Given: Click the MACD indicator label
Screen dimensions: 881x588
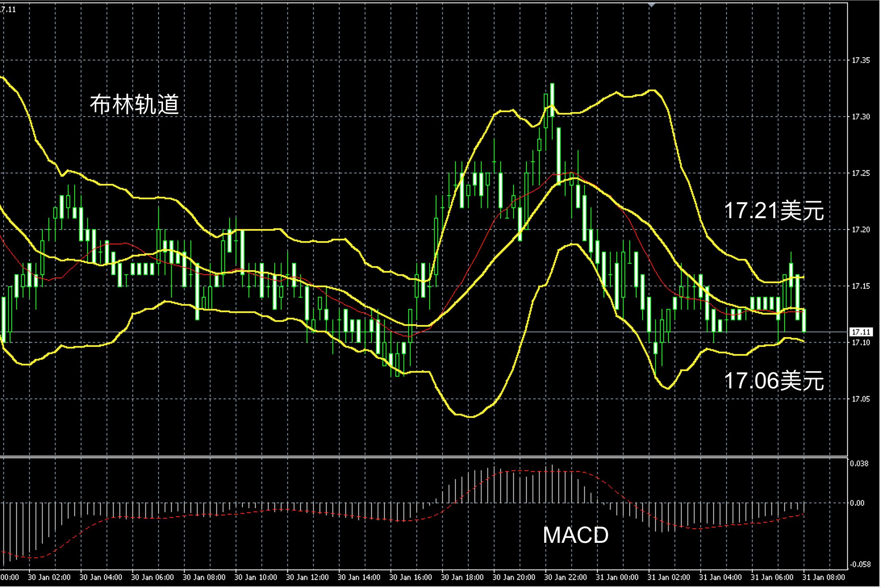Looking at the screenshot, I should tap(576, 535).
